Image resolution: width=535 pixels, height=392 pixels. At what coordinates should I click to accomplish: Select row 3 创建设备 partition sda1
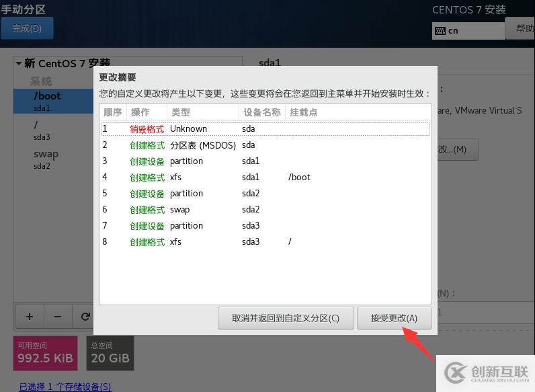[x=265, y=161]
